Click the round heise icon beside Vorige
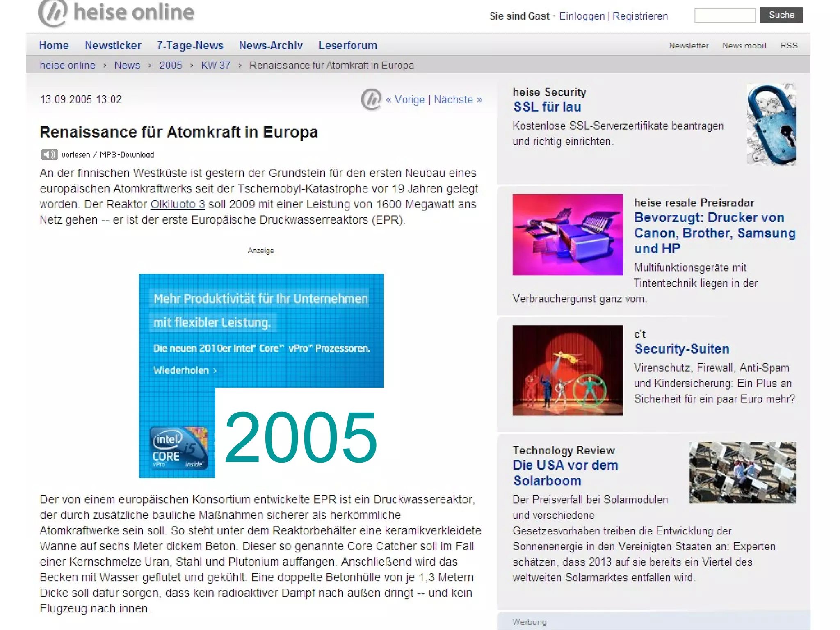Viewport: 840px width, 630px height. 371,100
